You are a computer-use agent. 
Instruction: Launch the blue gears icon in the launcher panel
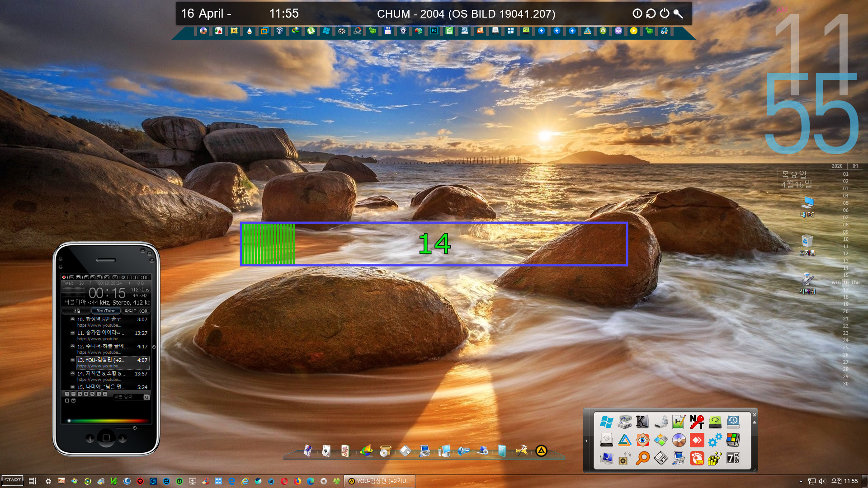715,440
